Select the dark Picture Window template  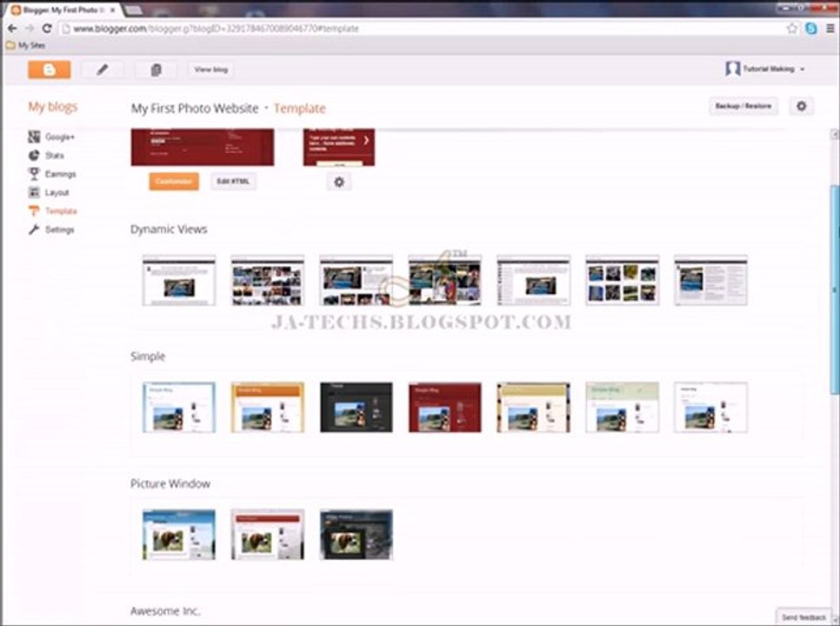coord(357,535)
